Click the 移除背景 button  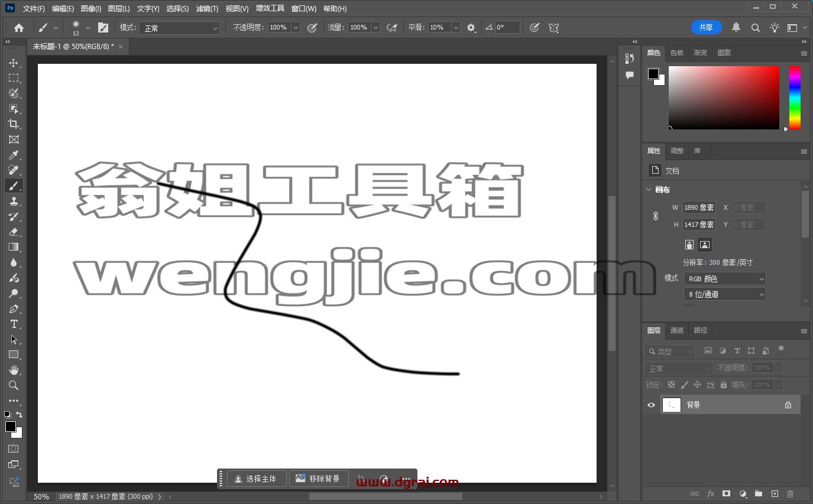click(319, 479)
